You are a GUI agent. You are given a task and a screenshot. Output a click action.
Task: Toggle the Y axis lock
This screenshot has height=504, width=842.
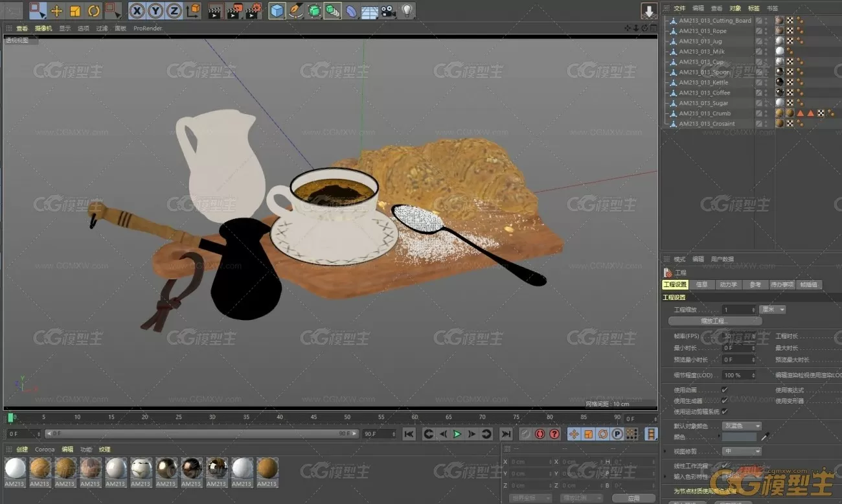[x=155, y=10]
